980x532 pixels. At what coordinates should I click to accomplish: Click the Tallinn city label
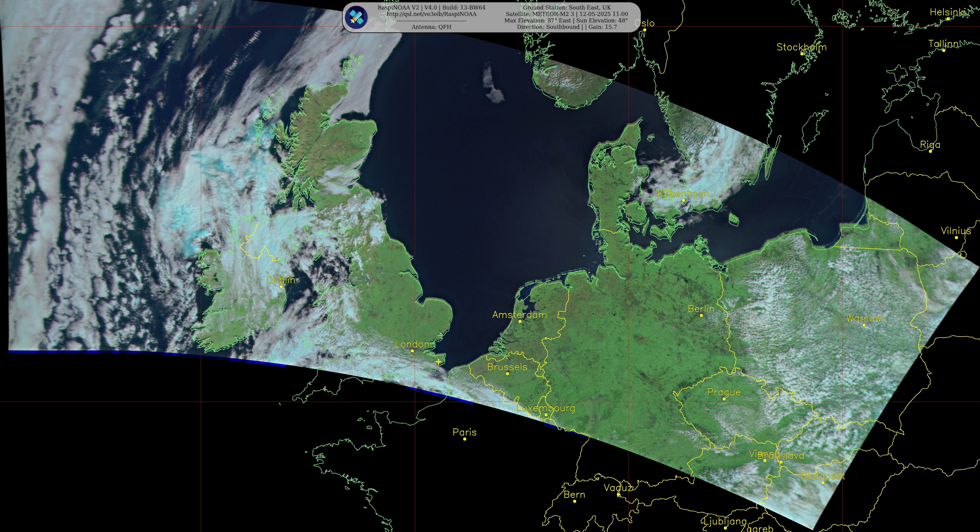tap(943, 44)
